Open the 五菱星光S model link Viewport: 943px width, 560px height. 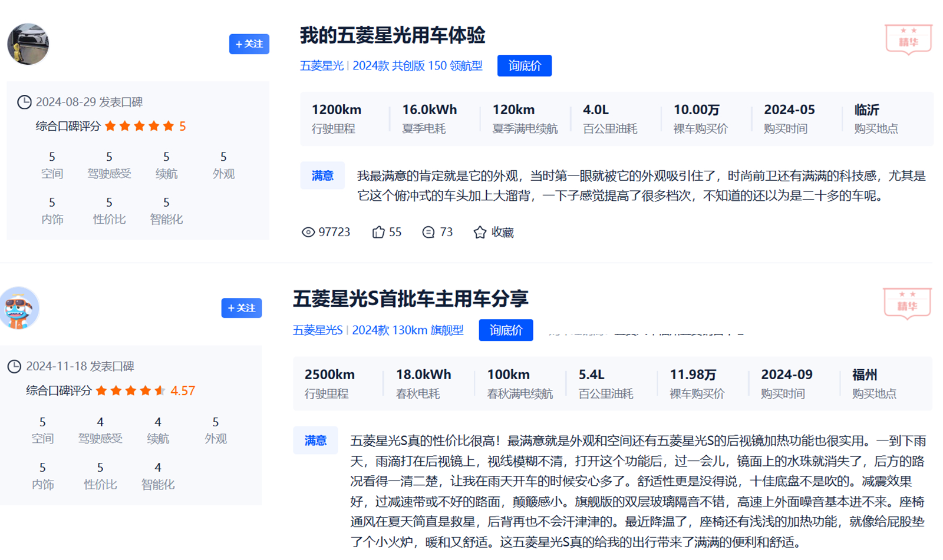[318, 330]
